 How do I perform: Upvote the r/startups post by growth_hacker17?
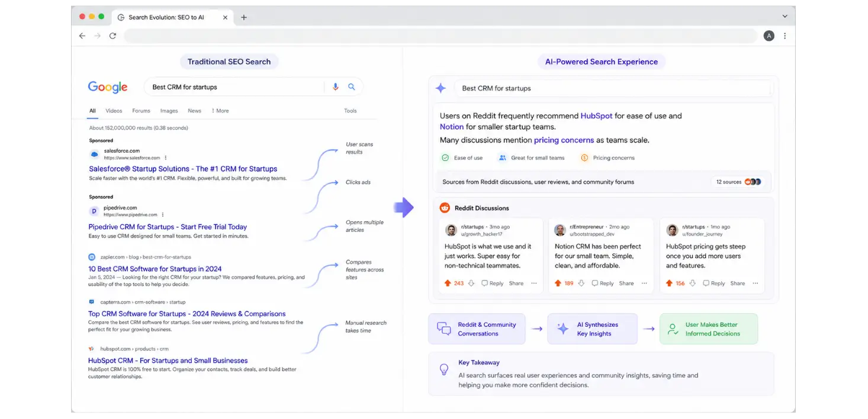click(448, 283)
